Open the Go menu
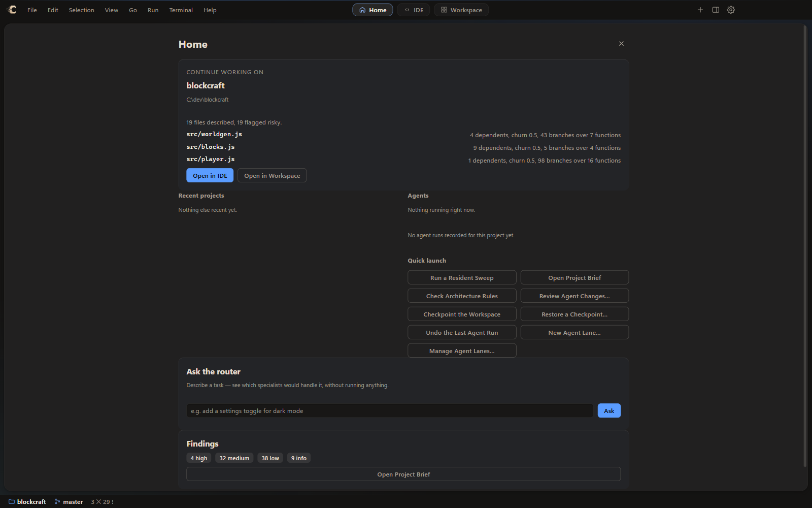 coord(133,10)
